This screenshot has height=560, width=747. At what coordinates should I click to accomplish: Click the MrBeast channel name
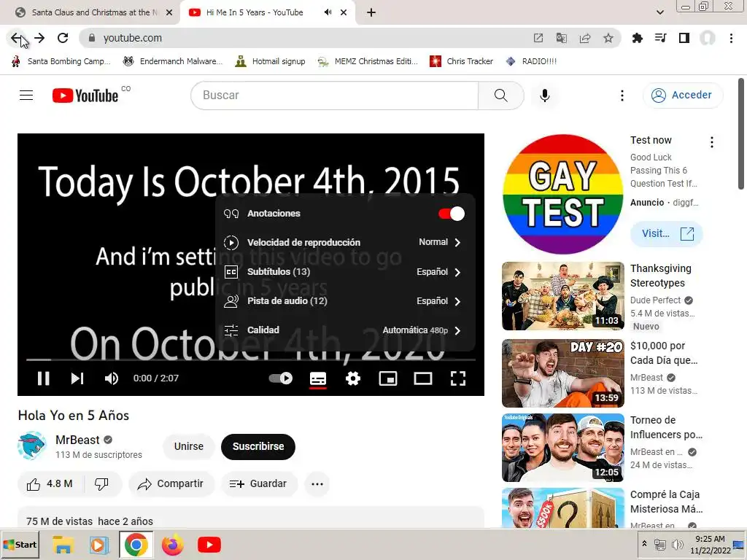(77, 440)
